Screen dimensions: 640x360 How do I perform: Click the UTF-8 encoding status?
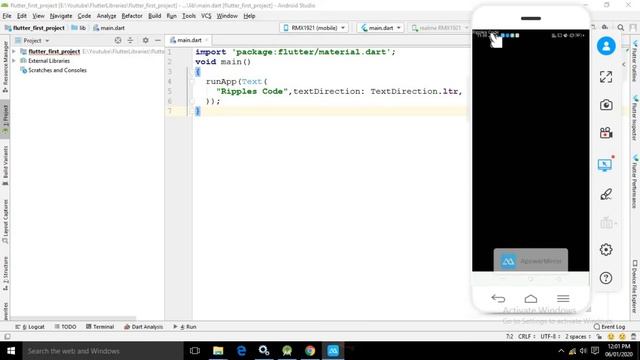(x=550, y=336)
